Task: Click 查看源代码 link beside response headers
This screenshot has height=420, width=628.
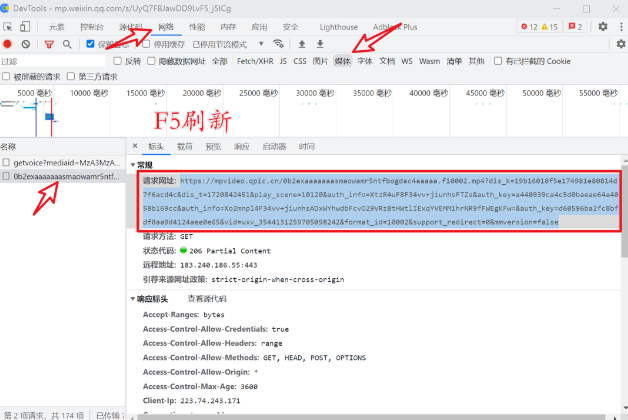Action: (x=207, y=298)
